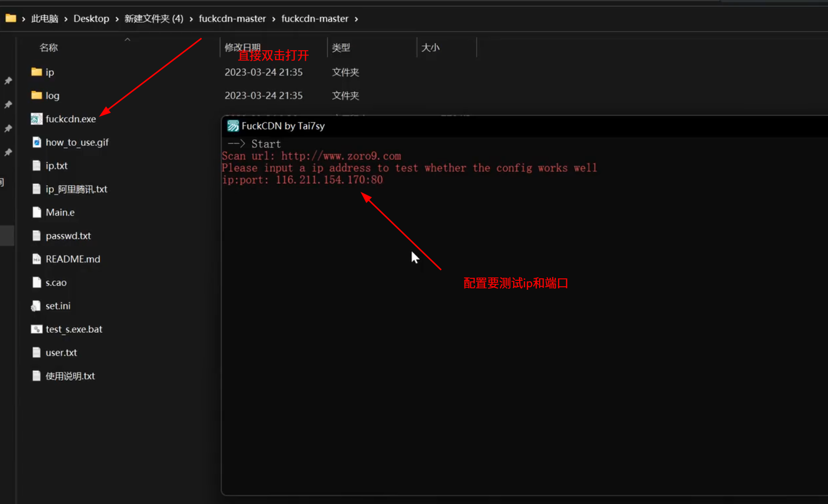This screenshot has width=828, height=504.
Task: Click the user.txt file icon
Action: click(36, 352)
